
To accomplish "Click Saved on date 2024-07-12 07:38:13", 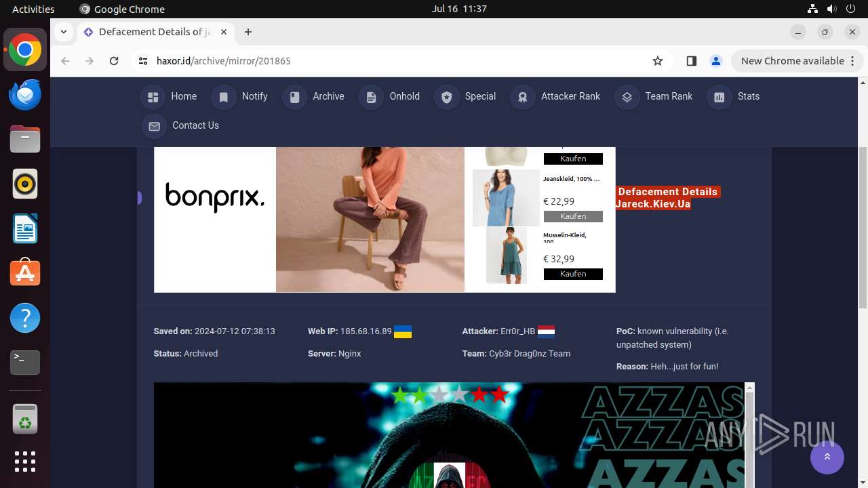I will [x=235, y=331].
